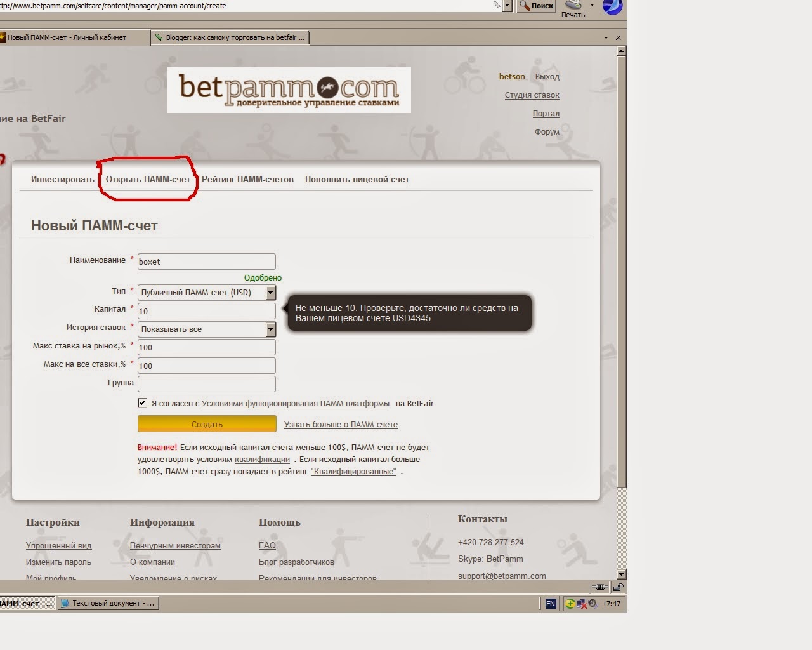Click the vertical scrollbar down arrow
The height and width of the screenshot is (650, 812).
[x=621, y=574]
